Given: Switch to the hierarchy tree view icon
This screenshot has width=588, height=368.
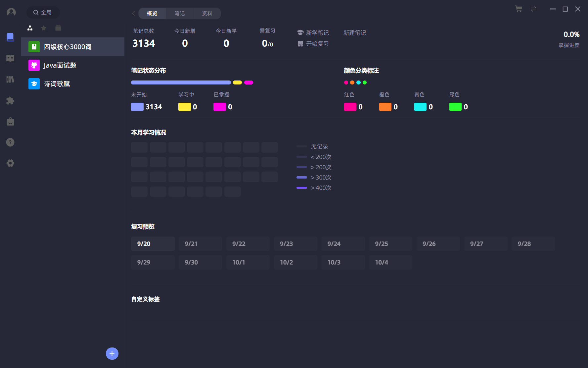Looking at the screenshot, I should 30,28.
